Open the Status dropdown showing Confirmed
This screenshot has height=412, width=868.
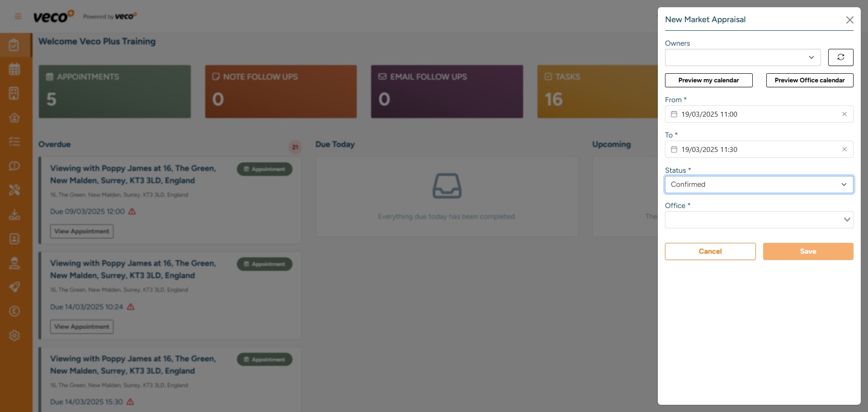tap(759, 184)
